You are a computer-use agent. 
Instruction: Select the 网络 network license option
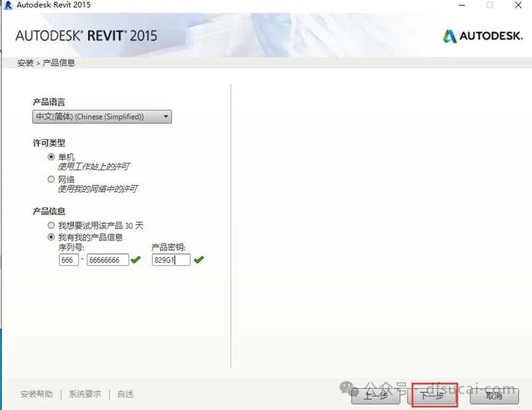pos(51,179)
